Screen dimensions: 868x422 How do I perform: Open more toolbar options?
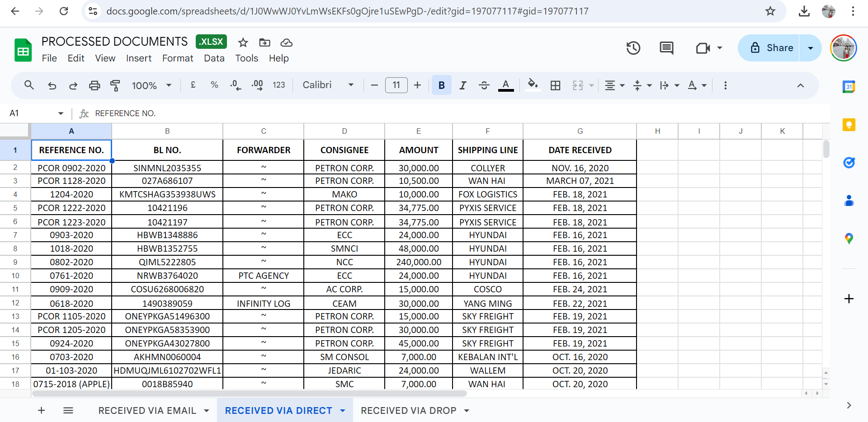pos(725,85)
